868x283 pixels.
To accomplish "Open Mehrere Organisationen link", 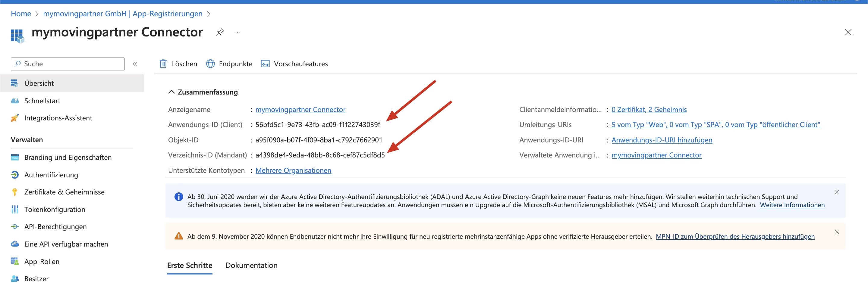I will pos(293,170).
